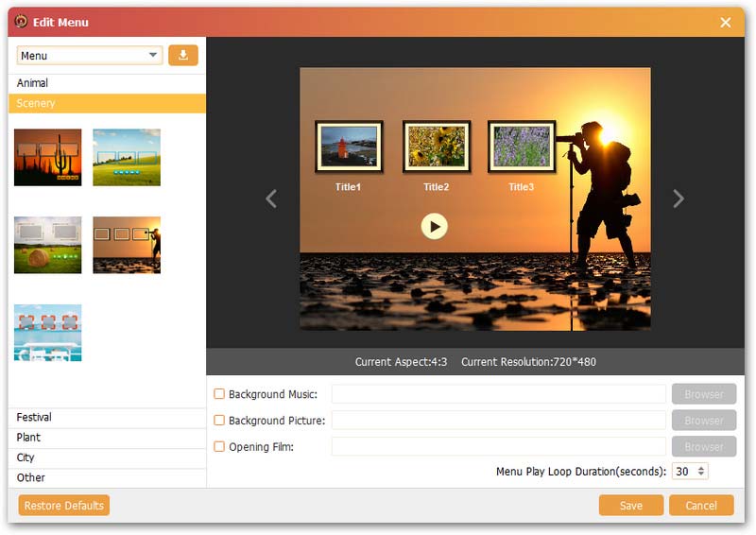The image size is (756, 535).
Task: Toggle the Opening Film checkbox
Action: coord(219,447)
